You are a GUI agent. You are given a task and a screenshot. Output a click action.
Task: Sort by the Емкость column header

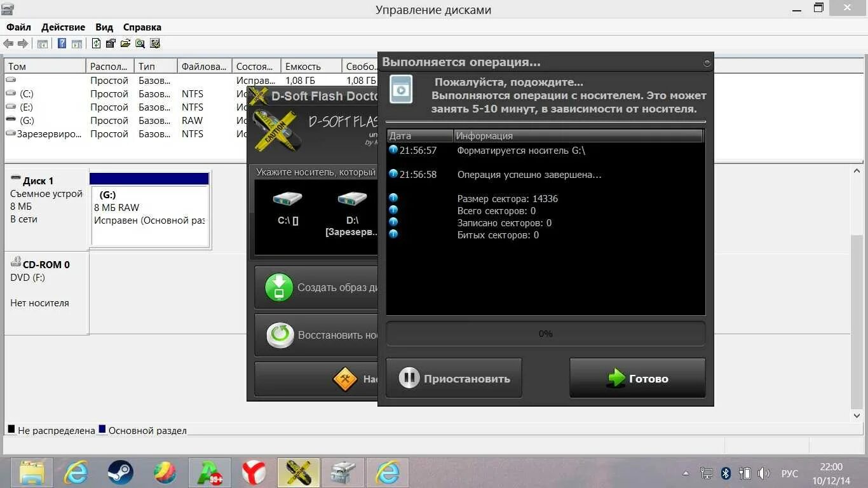click(x=311, y=66)
